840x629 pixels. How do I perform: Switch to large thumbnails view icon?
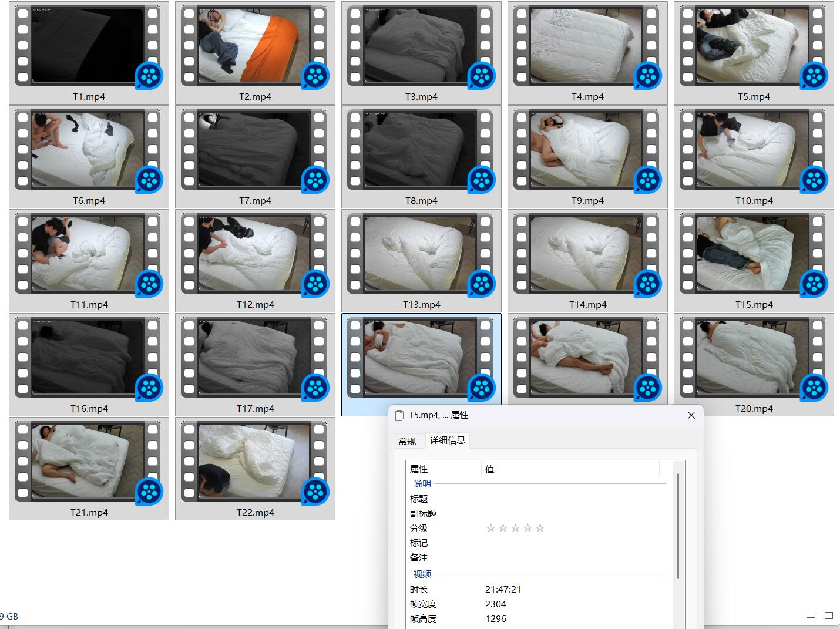[x=829, y=616]
